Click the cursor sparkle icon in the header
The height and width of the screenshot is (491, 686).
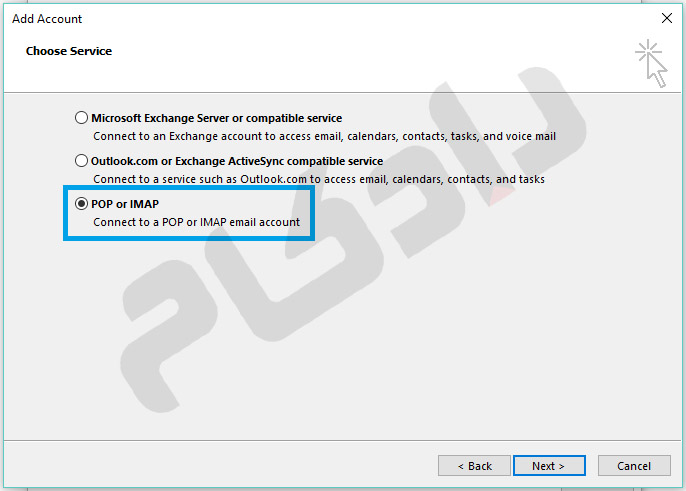coord(651,61)
